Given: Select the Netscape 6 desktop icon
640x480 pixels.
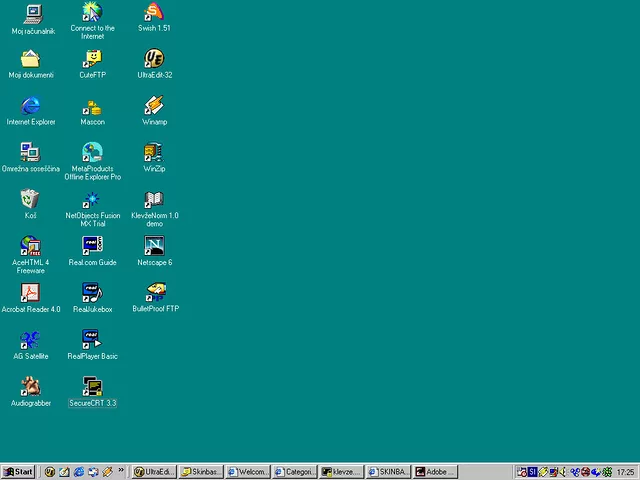Looking at the screenshot, I should [154, 246].
